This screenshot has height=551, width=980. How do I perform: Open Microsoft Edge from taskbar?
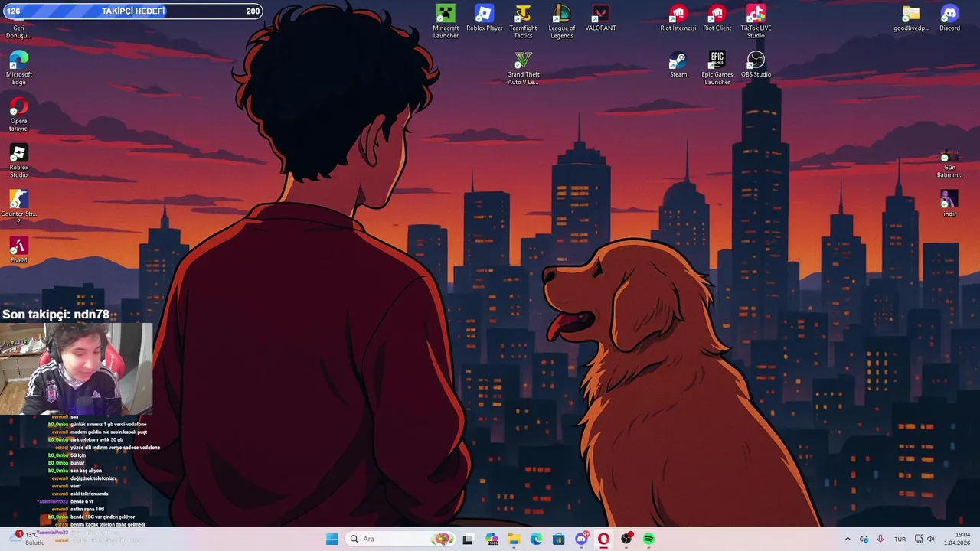pyautogui.click(x=536, y=539)
